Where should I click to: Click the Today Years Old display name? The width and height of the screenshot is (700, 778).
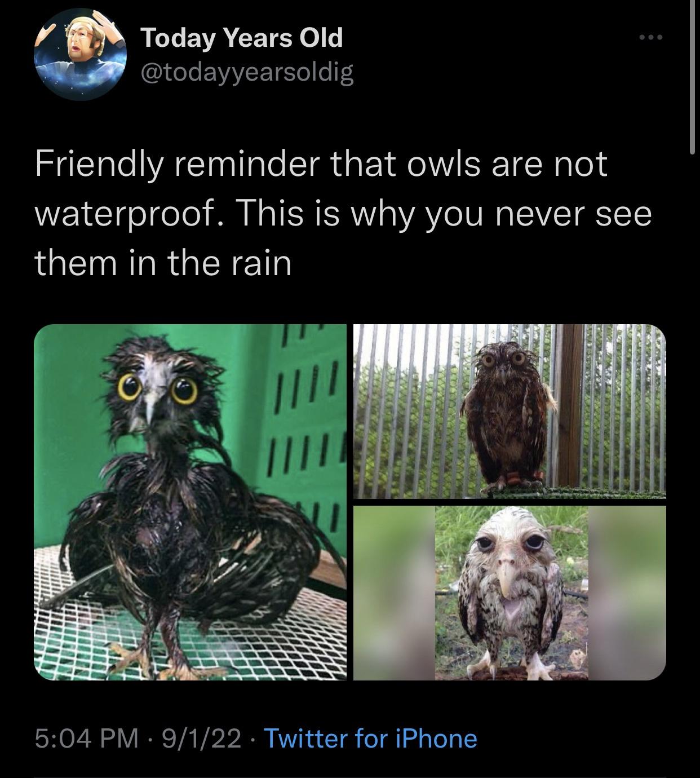[241, 38]
